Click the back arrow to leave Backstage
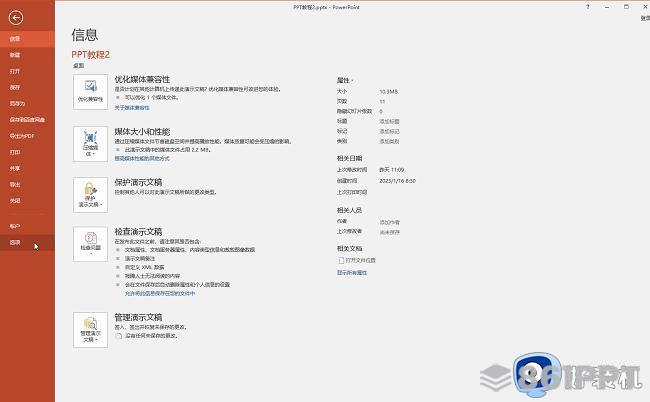Image resolution: width=650 pixels, height=402 pixels. point(16,17)
